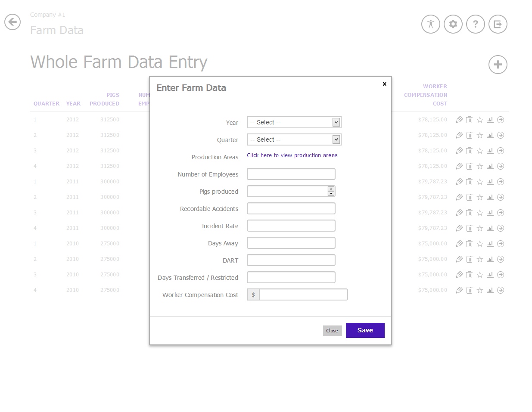
Task: Delete the 2010 quarter 4 row
Action: 470,290
